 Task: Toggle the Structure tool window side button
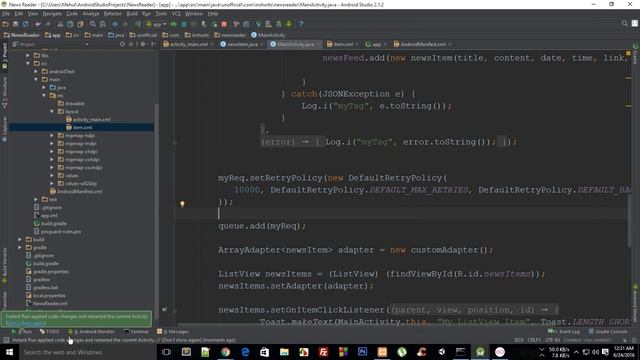click(x=4, y=92)
